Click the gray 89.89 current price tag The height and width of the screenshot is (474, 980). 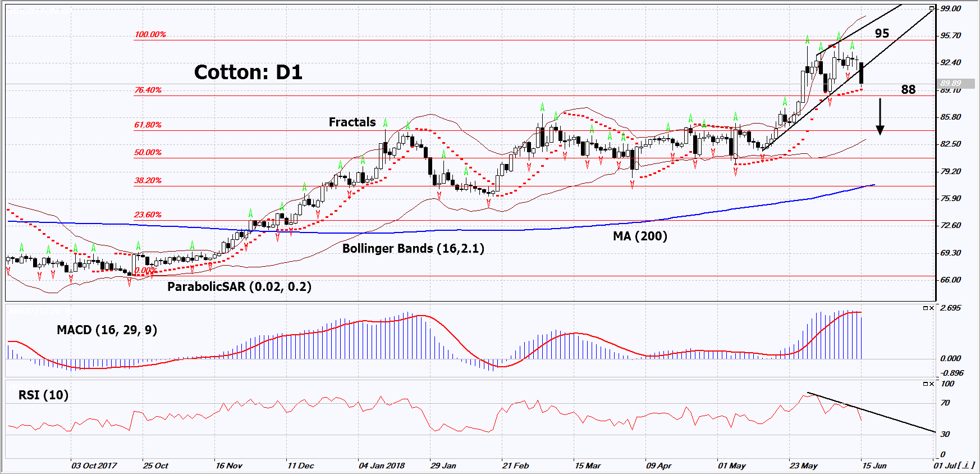pos(951,83)
